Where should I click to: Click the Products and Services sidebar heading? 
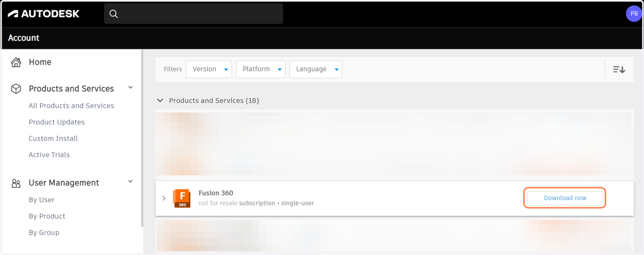[x=71, y=89]
